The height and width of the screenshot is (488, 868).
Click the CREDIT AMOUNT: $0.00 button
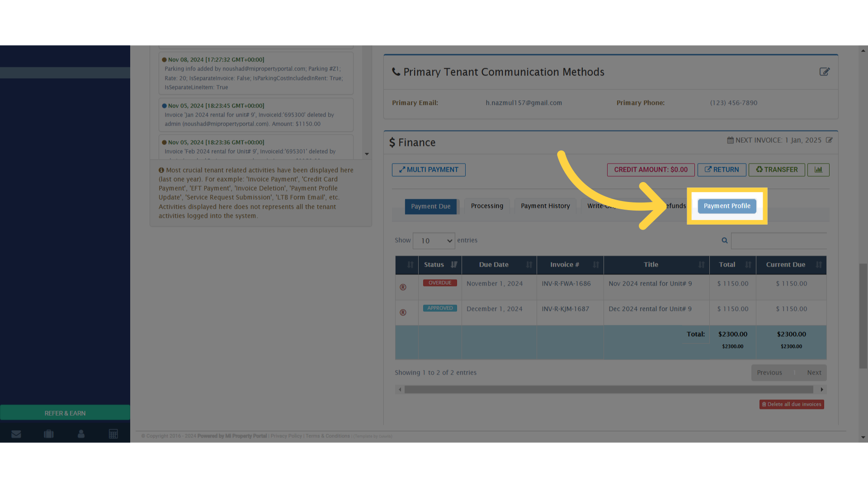(651, 170)
